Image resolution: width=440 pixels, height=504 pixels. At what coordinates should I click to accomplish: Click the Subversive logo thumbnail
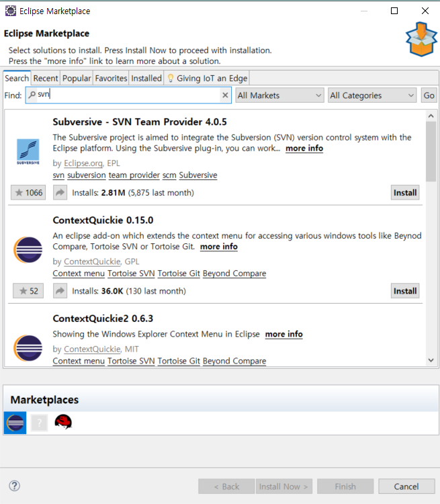pyautogui.click(x=28, y=151)
